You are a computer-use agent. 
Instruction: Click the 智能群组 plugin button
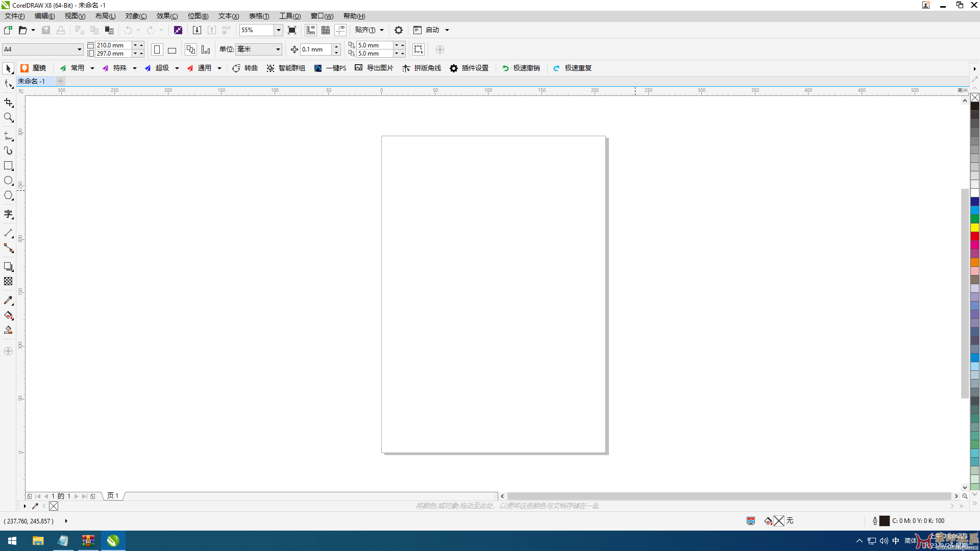point(286,68)
